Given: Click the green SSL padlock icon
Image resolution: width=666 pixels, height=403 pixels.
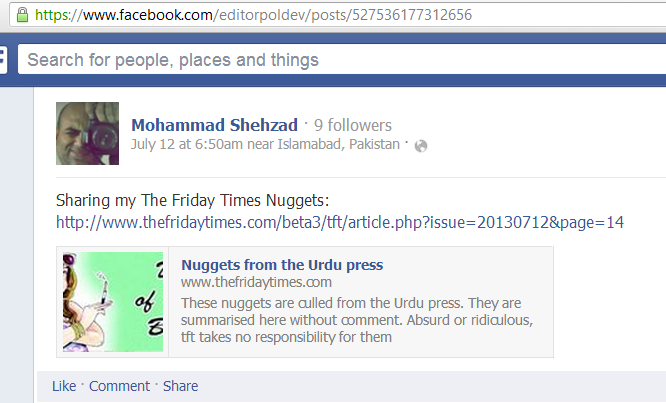Looking at the screenshot, I should click(x=22, y=15).
